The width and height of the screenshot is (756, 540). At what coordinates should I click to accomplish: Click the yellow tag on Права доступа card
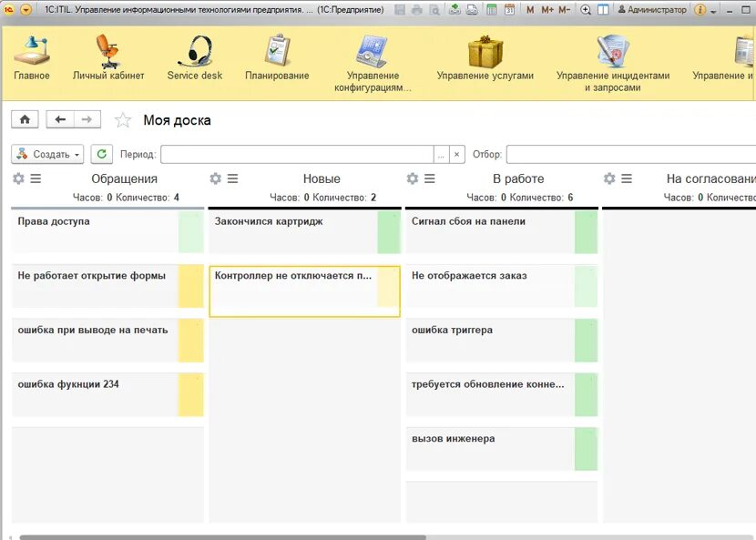point(190,233)
